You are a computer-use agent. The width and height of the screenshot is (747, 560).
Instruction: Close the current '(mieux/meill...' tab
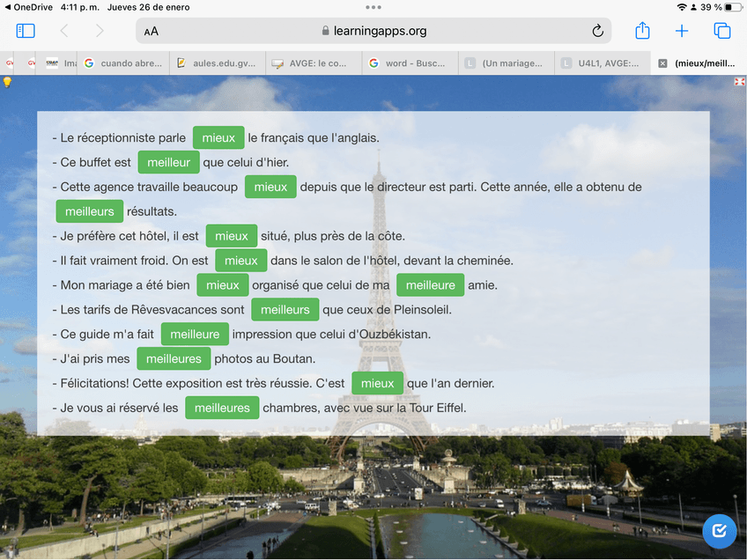click(662, 63)
